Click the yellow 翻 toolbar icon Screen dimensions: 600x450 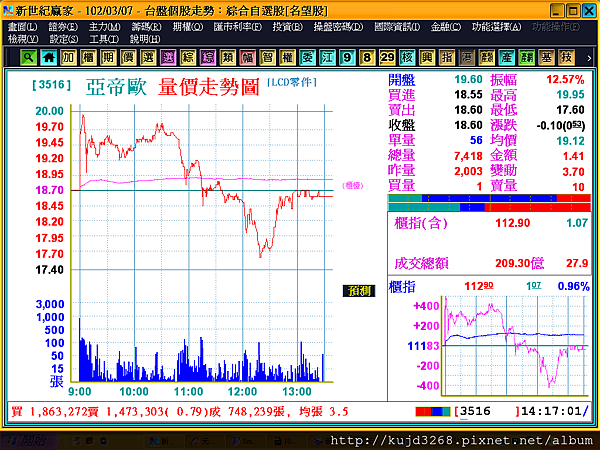[486, 58]
